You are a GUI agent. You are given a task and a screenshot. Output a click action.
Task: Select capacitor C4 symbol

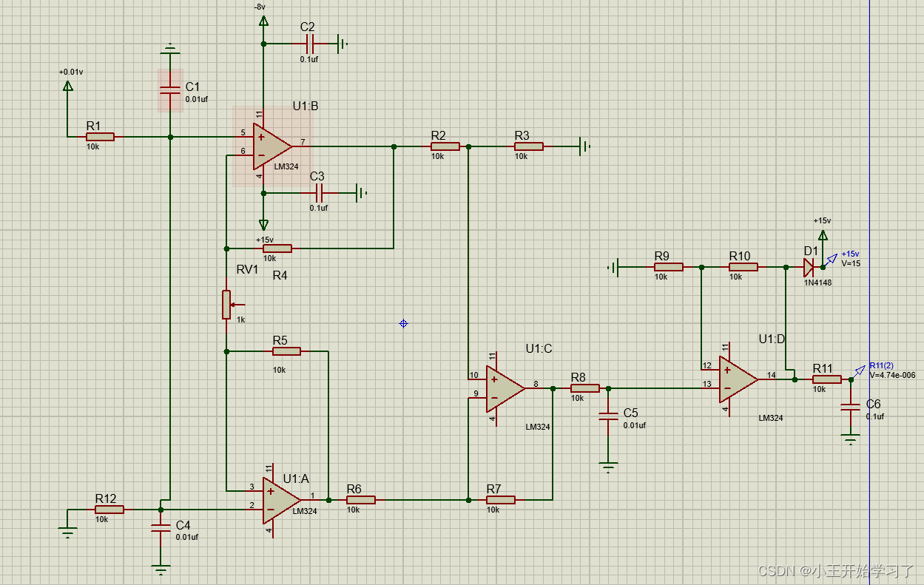[161, 527]
